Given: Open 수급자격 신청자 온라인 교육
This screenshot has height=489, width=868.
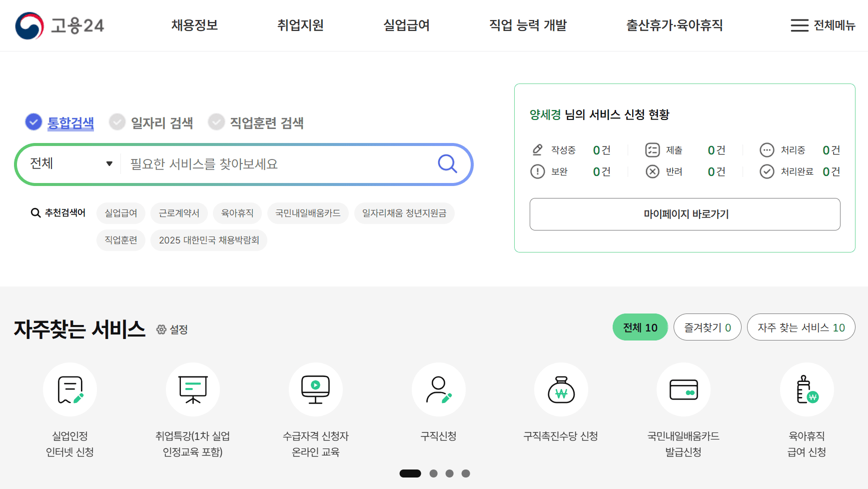Looking at the screenshot, I should [x=315, y=390].
